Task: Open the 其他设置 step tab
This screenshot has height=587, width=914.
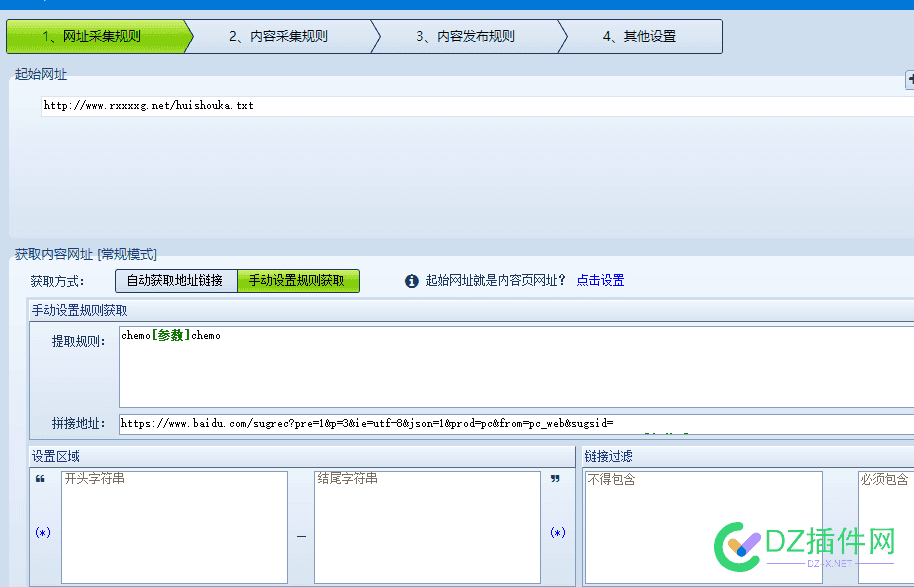Action: click(639, 36)
